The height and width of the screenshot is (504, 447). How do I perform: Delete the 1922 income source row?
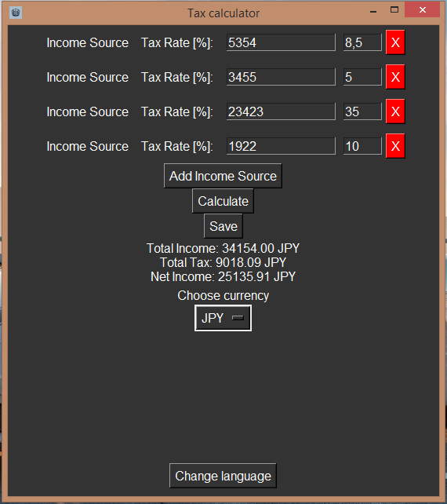point(395,146)
